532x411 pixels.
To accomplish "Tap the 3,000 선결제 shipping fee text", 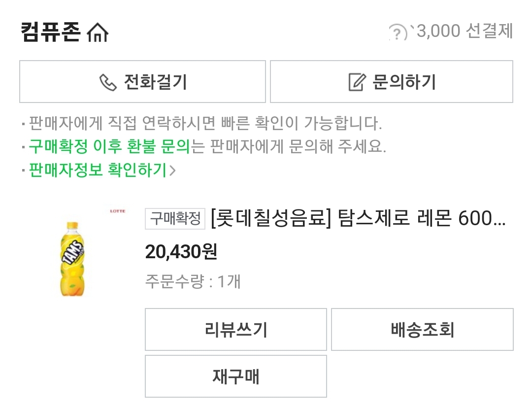I will [x=465, y=31].
